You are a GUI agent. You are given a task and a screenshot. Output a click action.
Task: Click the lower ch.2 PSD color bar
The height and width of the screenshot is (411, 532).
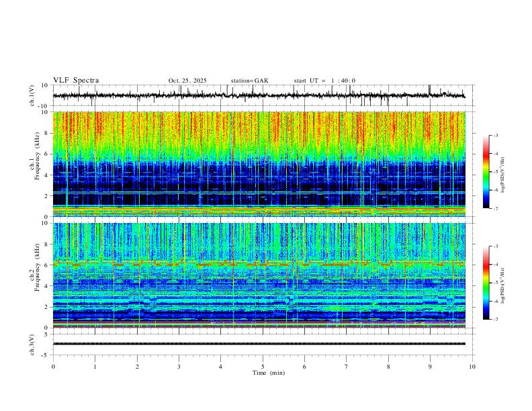[486, 283]
